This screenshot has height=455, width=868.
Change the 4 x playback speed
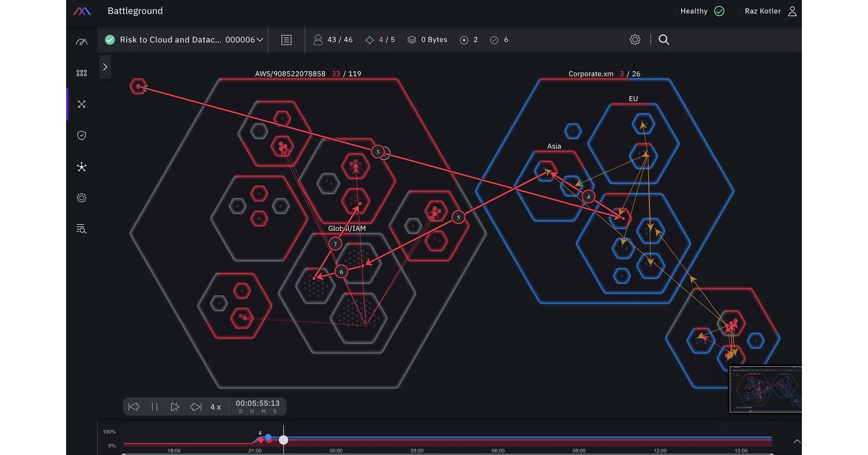click(215, 407)
